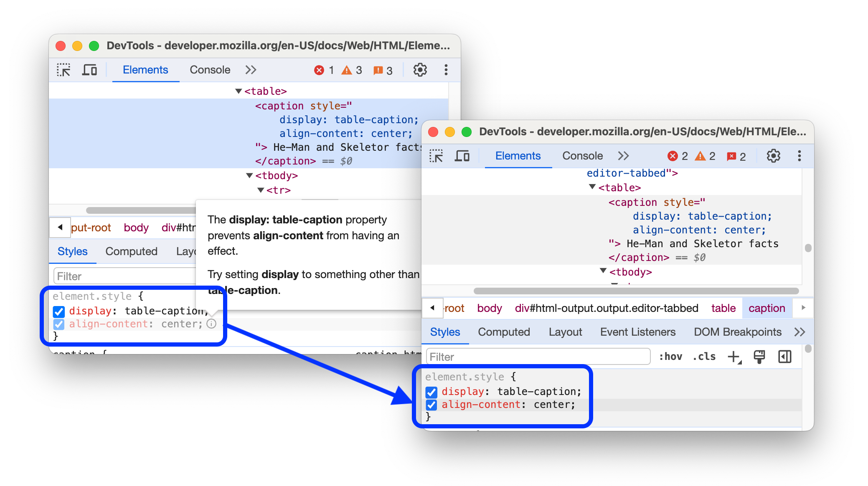Click the element picker icon in DevTools
This screenshot has width=868, height=486.
[x=64, y=70]
